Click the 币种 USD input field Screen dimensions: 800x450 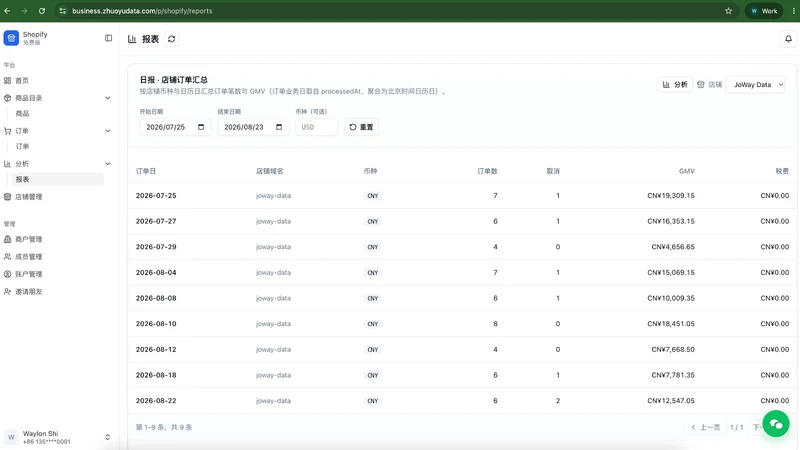click(x=316, y=127)
